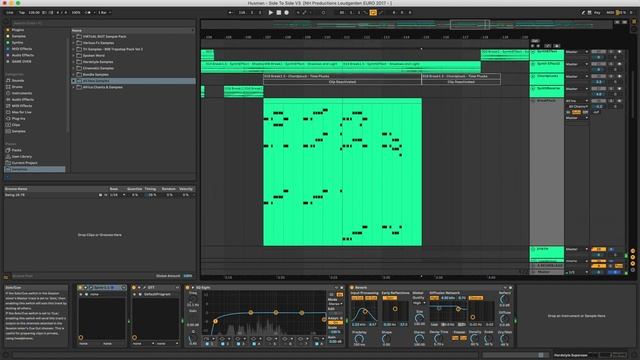Open the Current Project place
The height and width of the screenshot is (360, 640).
click(24, 163)
